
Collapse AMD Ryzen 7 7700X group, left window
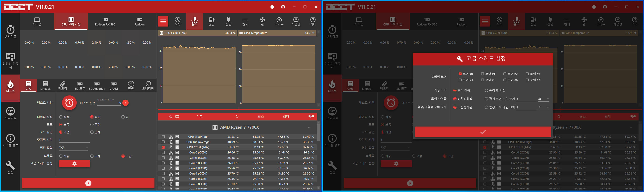[309, 127]
